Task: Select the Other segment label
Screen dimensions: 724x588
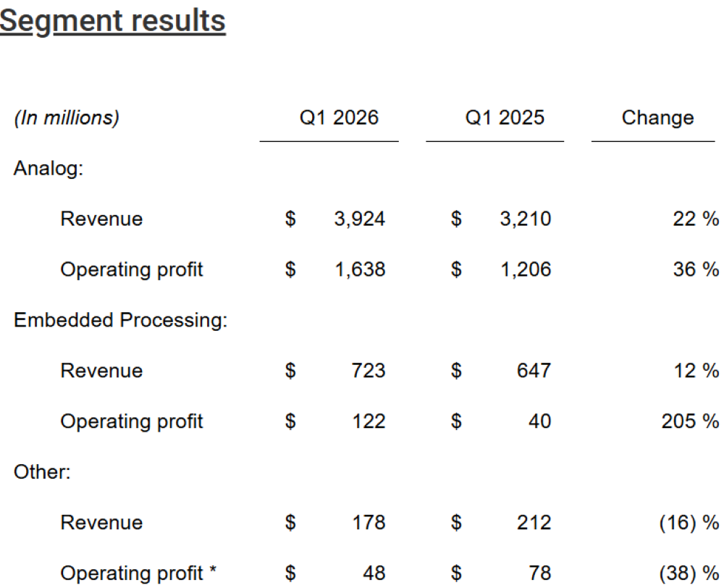Action: (x=43, y=472)
